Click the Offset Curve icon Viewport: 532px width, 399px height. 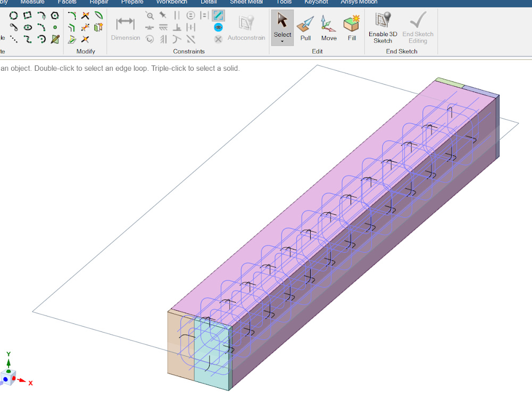coord(72,28)
